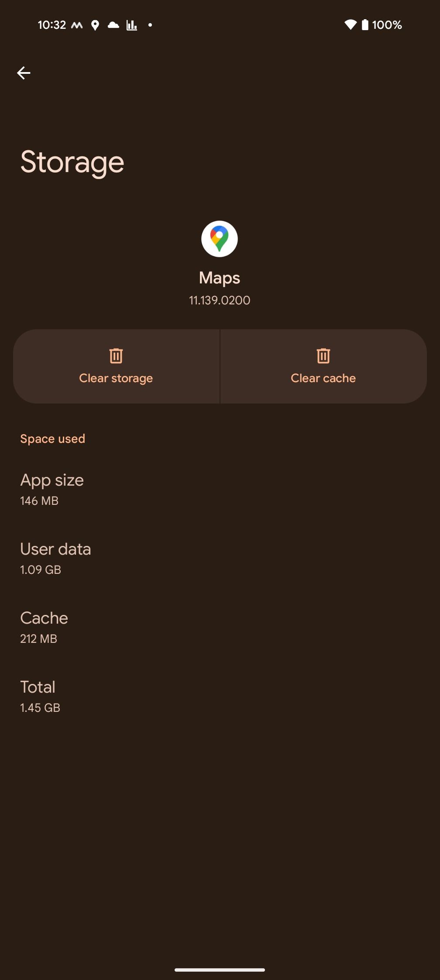The height and width of the screenshot is (980, 440).
Task: Click the back arrow icon
Action: [x=24, y=72]
